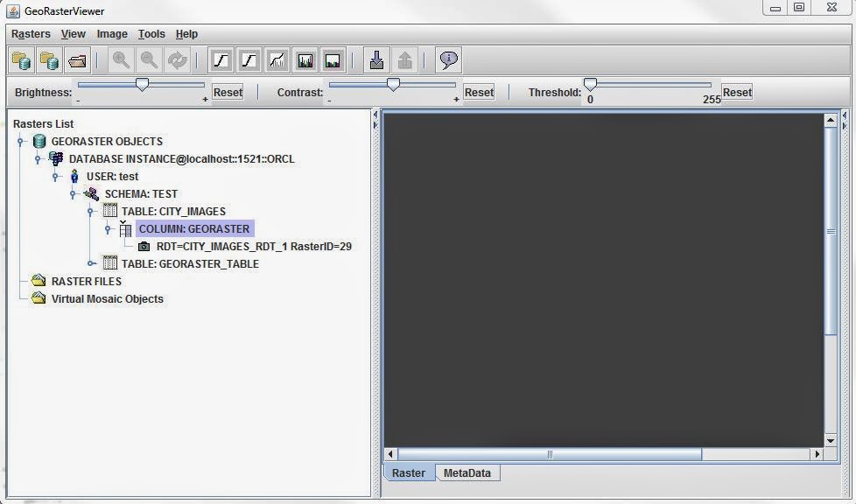The width and height of the screenshot is (856, 504).
Task: Expand the TABLE: GEORASTER_TABLE node
Action: (x=92, y=263)
